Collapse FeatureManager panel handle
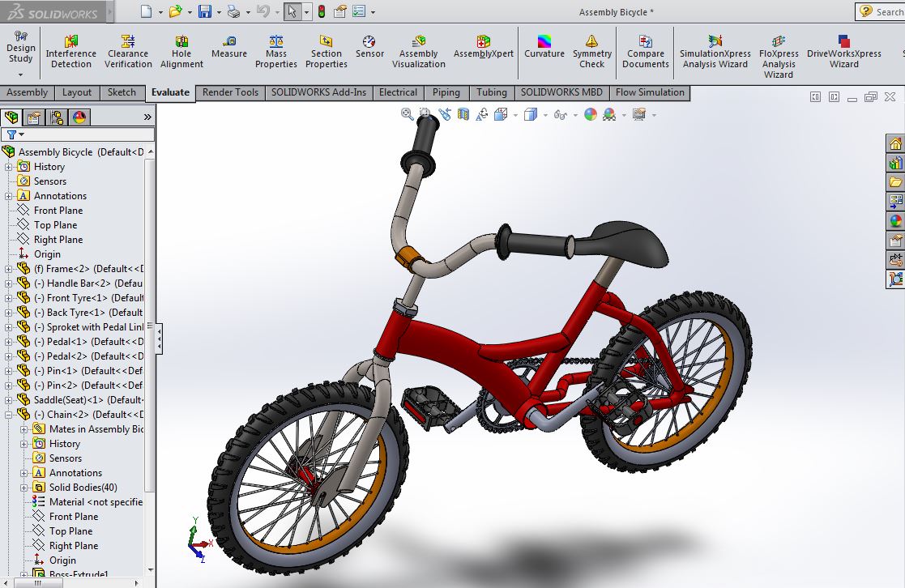 click(x=159, y=338)
